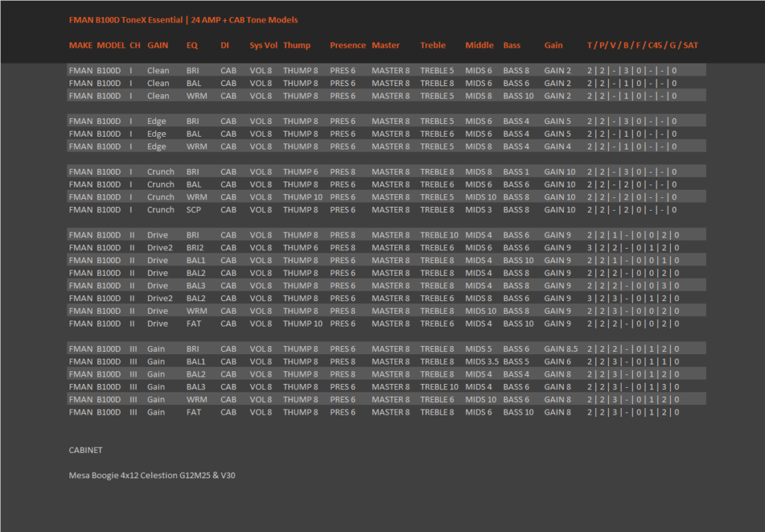Image resolution: width=765 pixels, height=532 pixels.
Task: Select the MODEL column header
Action: (111, 46)
